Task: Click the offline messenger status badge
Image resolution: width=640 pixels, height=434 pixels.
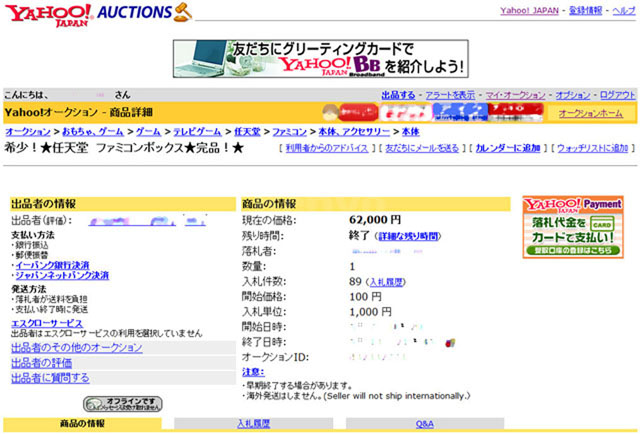Action: tap(122, 404)
